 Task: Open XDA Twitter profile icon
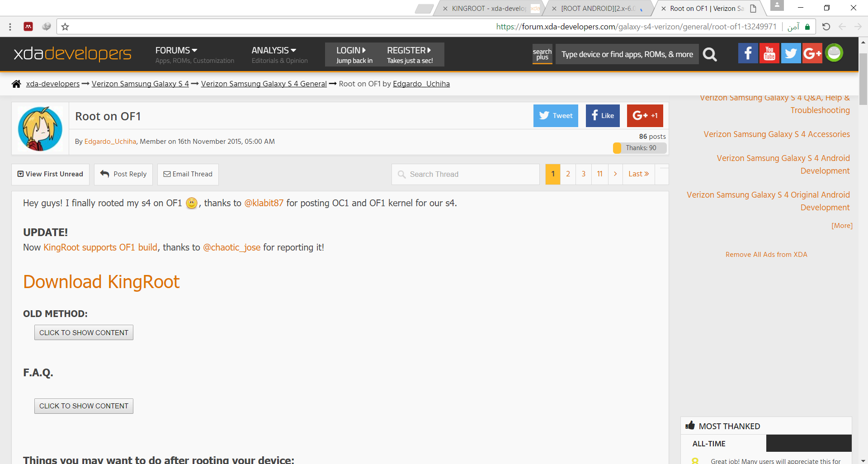[x=791, y=53]
